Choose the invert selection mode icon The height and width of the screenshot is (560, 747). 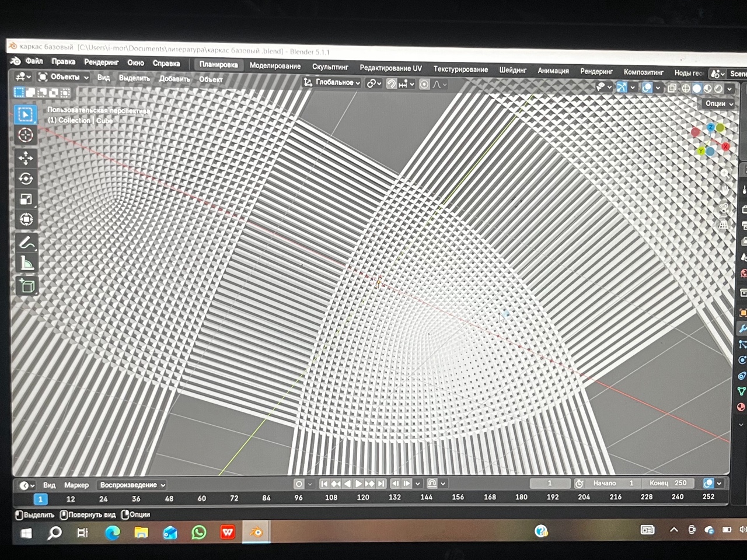click(x=53, y=93)
